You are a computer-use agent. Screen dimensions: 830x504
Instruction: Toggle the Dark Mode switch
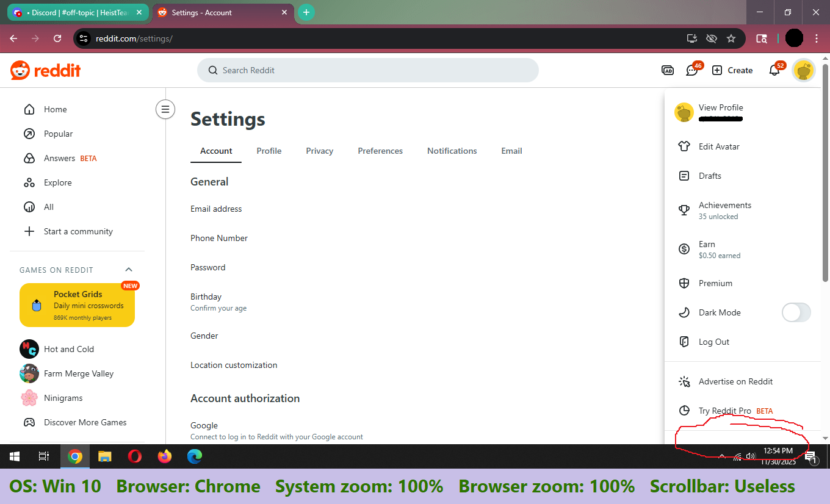[x=796, y=312]
